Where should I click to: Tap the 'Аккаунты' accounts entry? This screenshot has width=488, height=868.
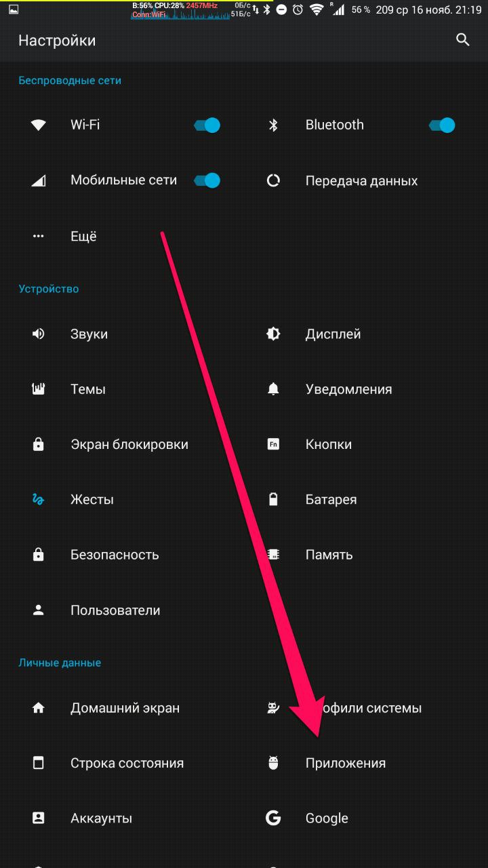click(101, 818)
